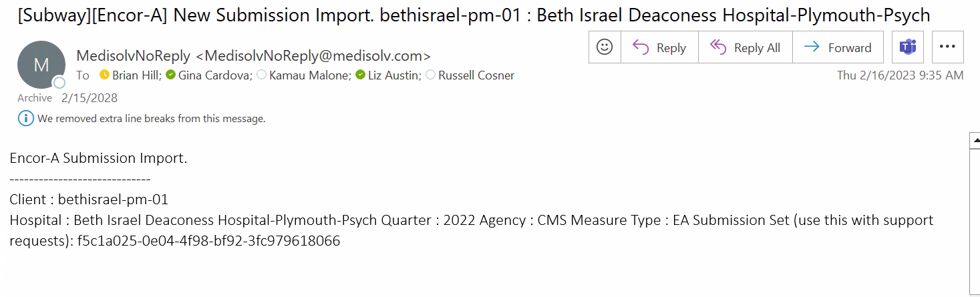Open the three-dot more actions menu
Viewport: 980px width, 297px height.
click(947, 47)
